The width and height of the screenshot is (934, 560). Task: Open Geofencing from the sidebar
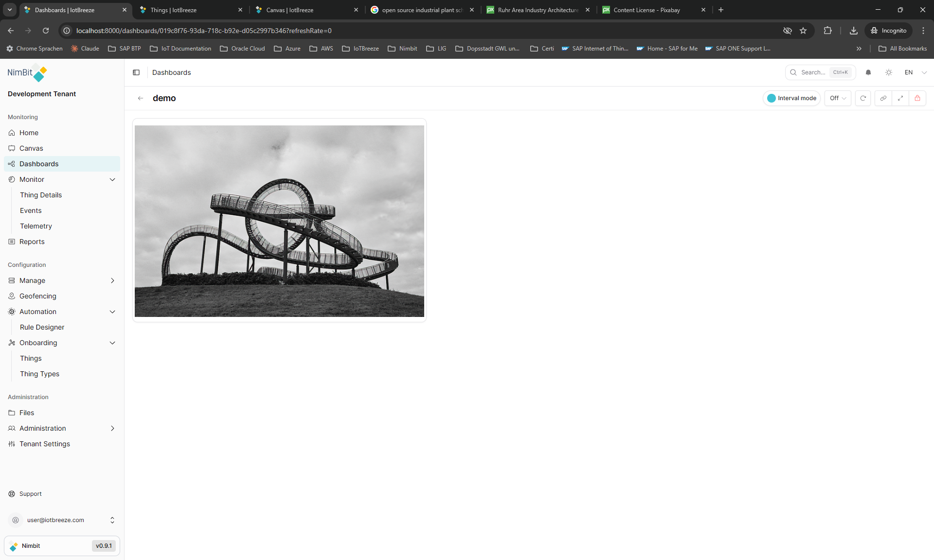tap(38, 296)
